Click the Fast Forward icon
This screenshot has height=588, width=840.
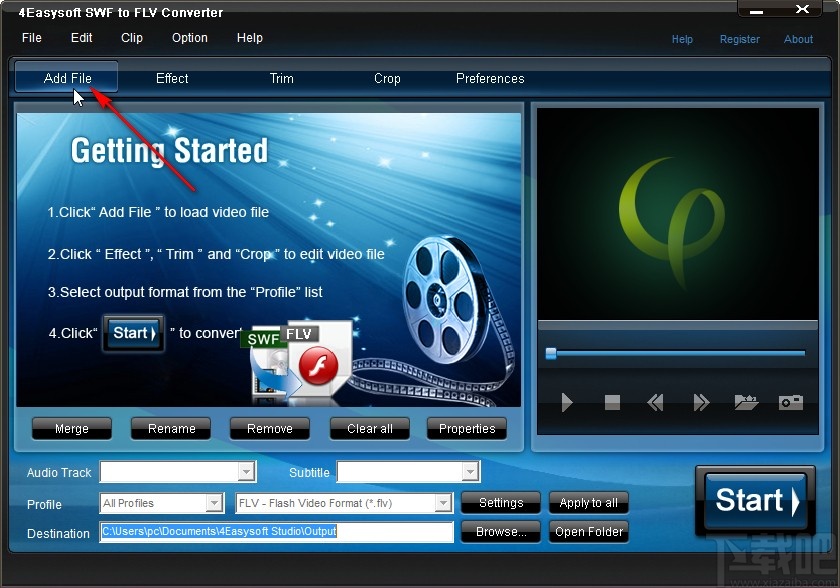[701, 402]
